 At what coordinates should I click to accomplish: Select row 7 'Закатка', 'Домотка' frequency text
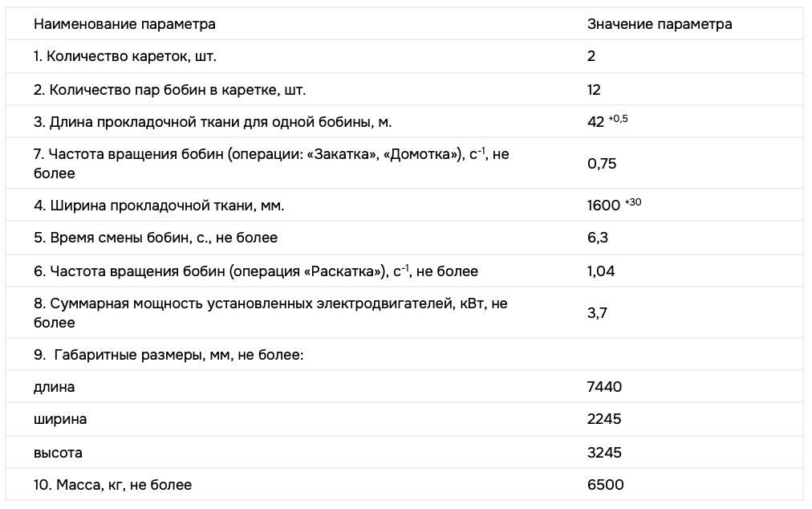pos(271,163)
